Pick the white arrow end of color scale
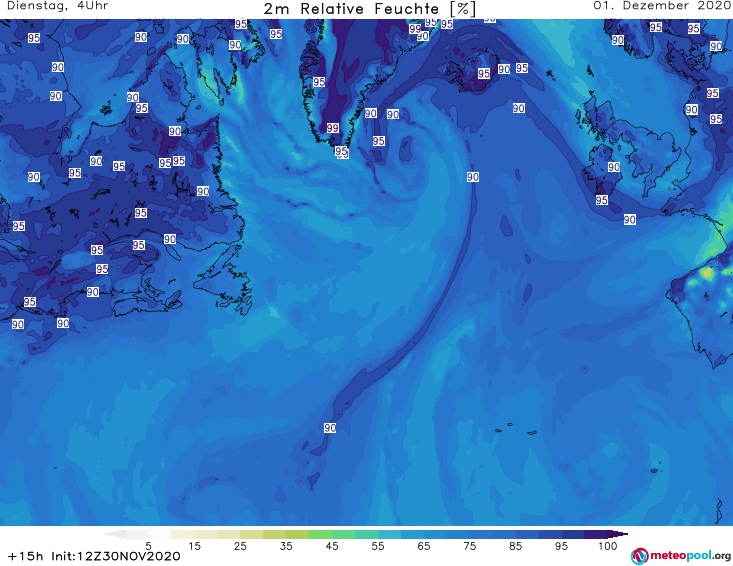 point(115,534)
